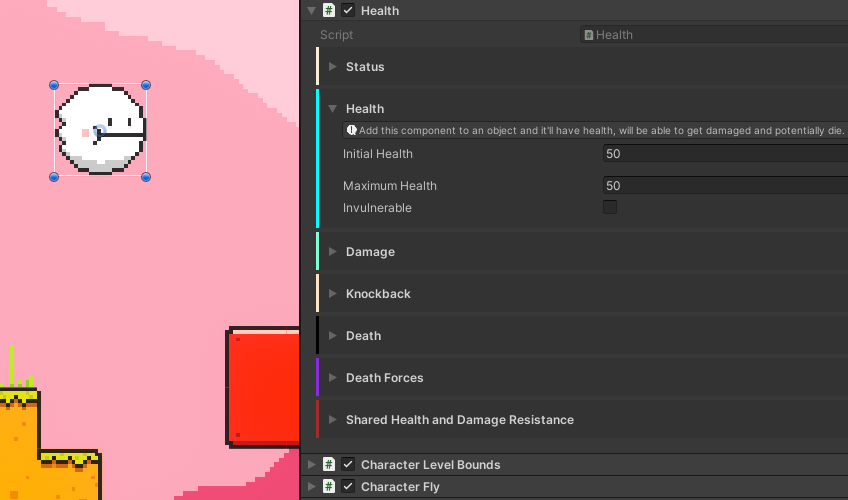
Task: Click the top-right blue selection handle
Action: 146,86
